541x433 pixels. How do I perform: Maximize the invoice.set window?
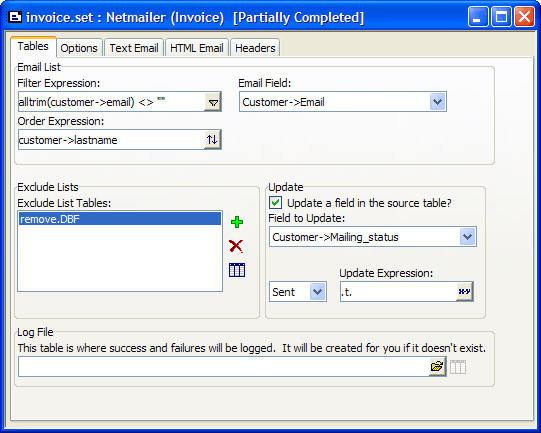tap(501, 17)
